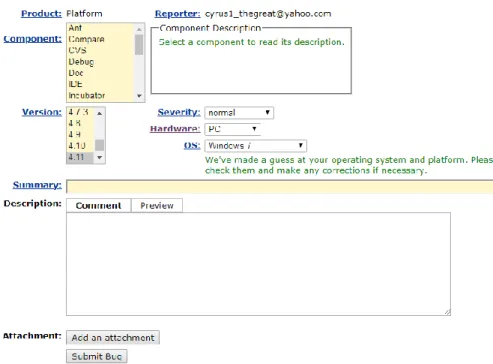Select Doc in the Component list
Viewport: 493px width, 364px height.
[100, 73]
